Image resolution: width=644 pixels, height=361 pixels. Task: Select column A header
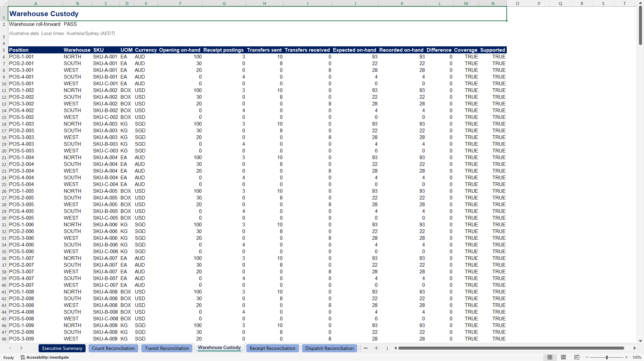coord(36,3)
